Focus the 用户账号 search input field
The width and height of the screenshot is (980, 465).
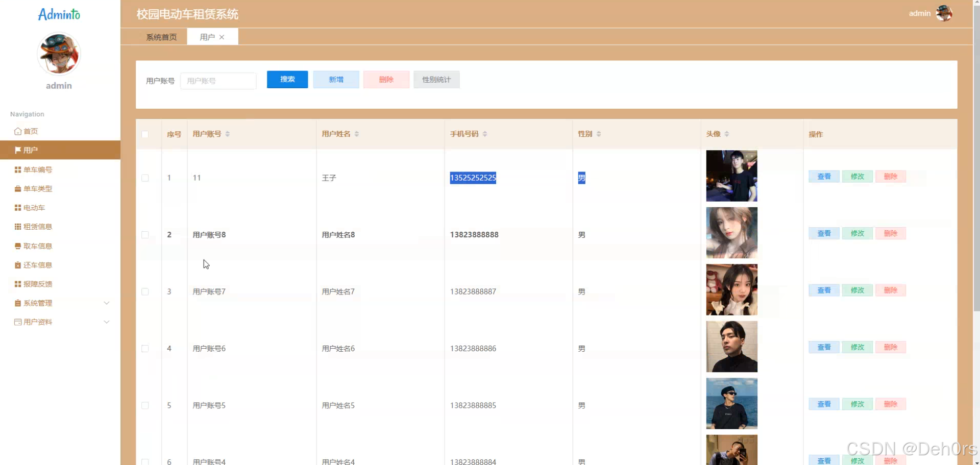point(218,81)
